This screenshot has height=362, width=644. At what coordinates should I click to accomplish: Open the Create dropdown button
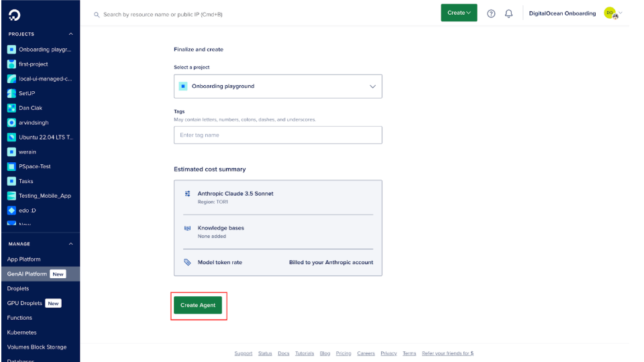[459, 13]
